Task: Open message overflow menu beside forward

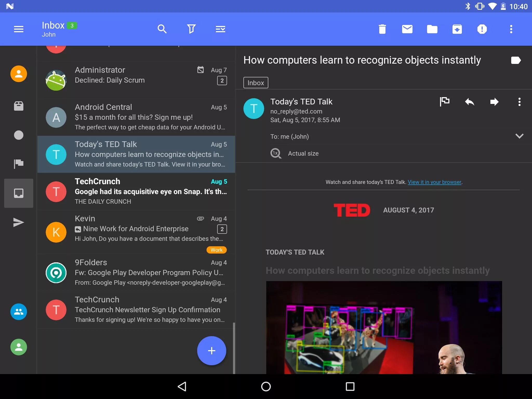Action: (519, 102)
